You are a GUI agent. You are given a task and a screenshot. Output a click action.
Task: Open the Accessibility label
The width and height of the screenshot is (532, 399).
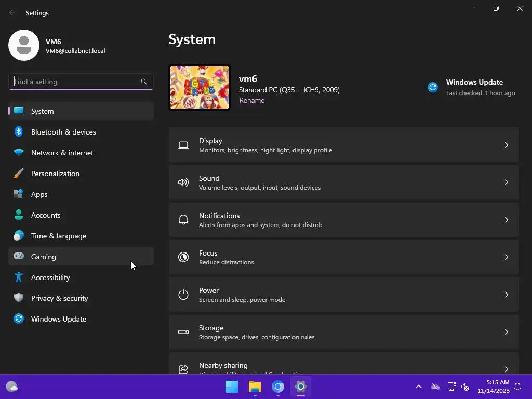[x=50, y=277]
